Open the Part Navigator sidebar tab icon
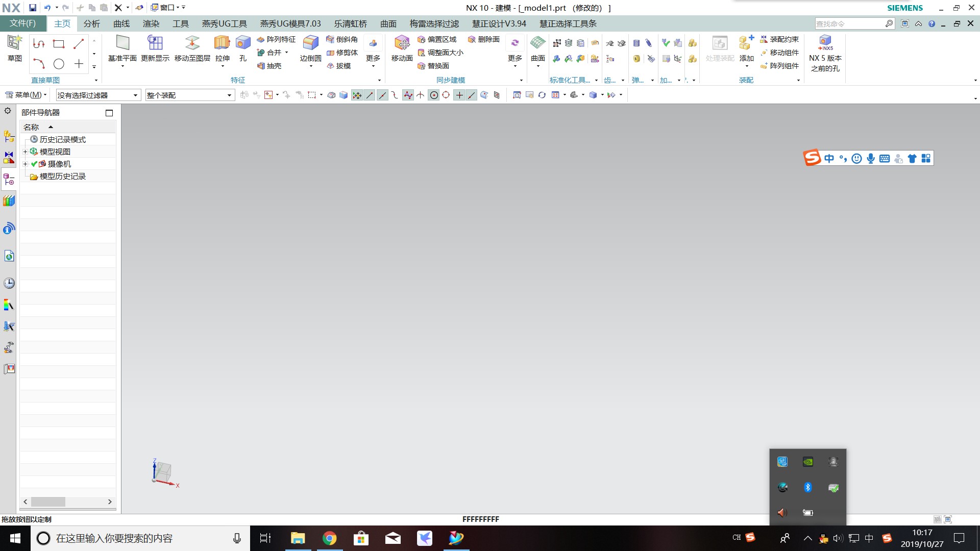 pos(9,180)
